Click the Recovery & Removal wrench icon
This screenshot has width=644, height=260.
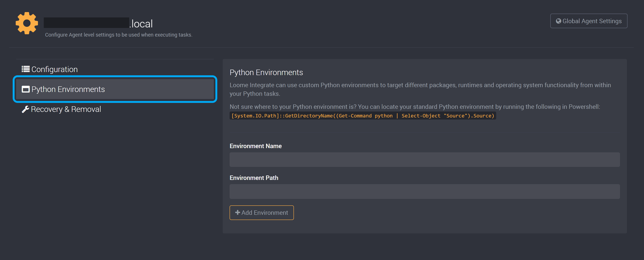26,109
